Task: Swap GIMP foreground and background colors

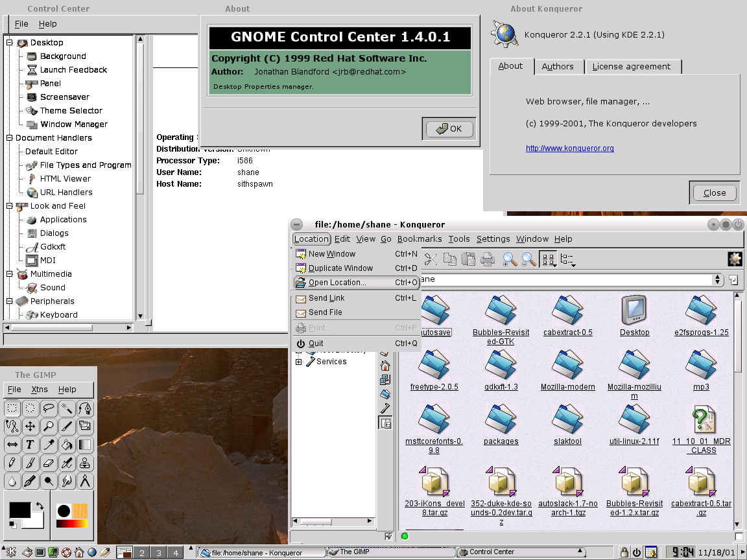Action: (x=40, y=506)
